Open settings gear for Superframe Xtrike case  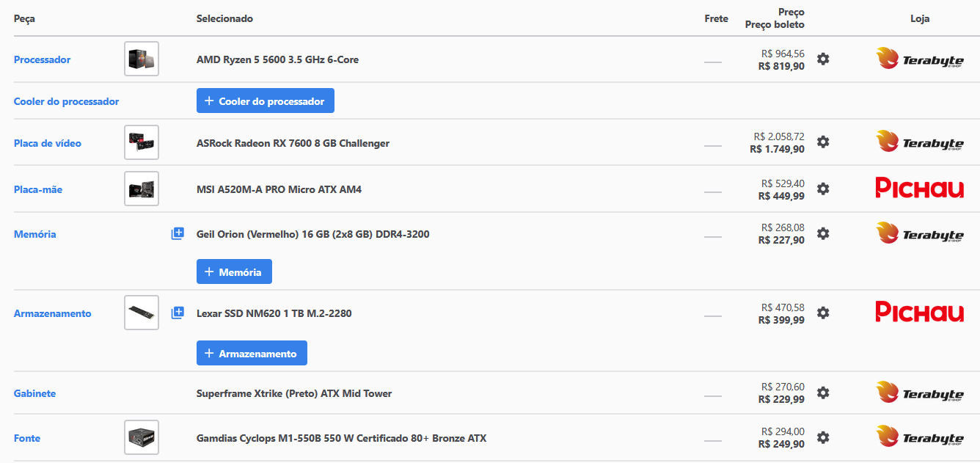(x=823, y=393)
